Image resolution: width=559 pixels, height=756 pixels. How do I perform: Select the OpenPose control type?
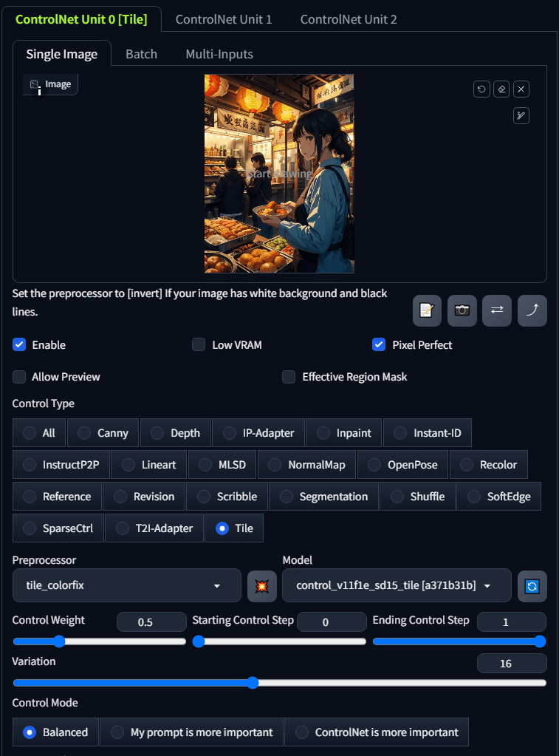coord(403,465)
